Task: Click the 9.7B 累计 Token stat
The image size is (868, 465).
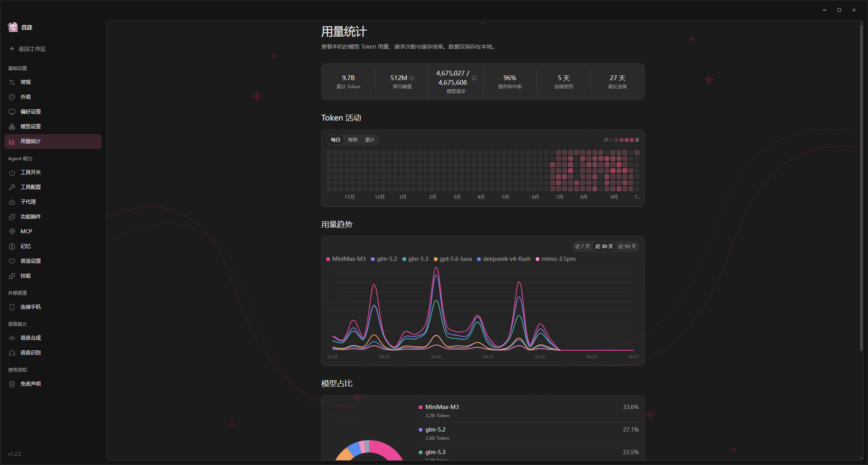Action: [x=349, y=82]
